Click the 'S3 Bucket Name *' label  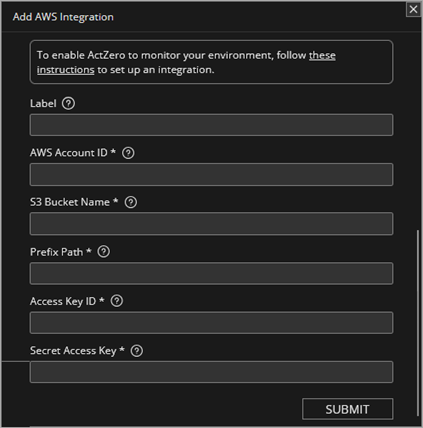click(74, 202)
